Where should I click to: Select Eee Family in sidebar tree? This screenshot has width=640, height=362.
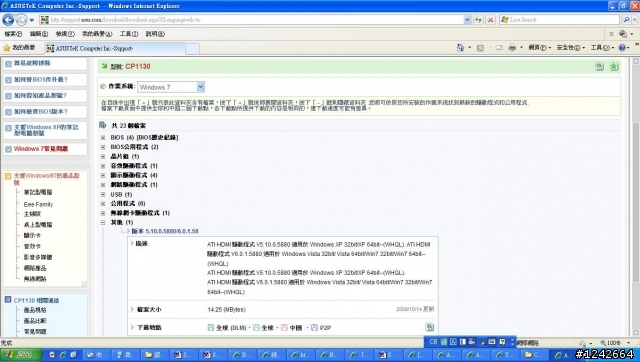38,204
